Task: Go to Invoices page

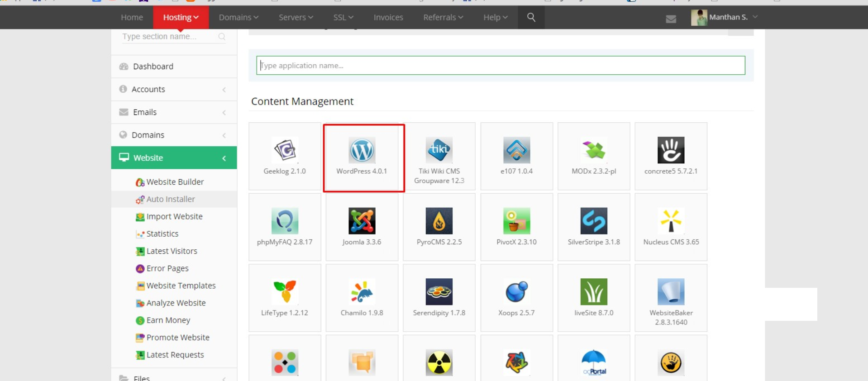Action: (388, 17)
